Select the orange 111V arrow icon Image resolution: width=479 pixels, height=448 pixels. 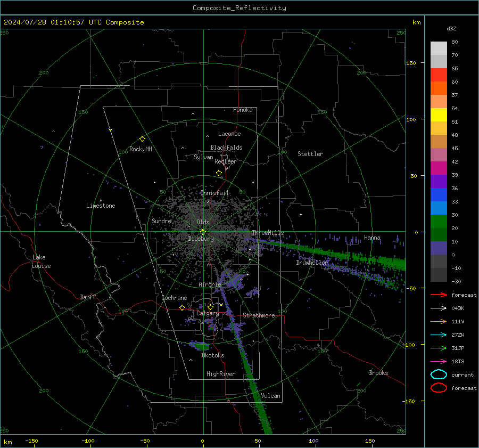click(x=439, y=321)
